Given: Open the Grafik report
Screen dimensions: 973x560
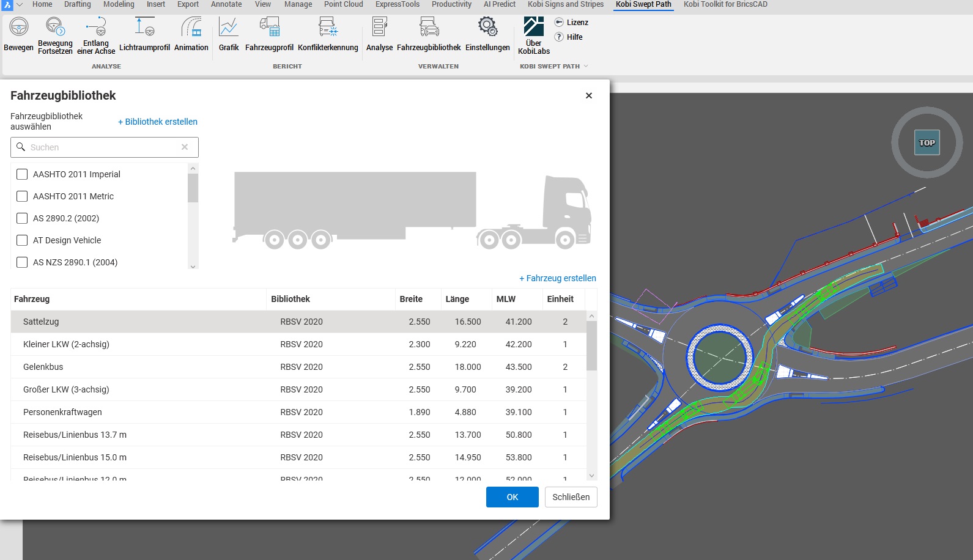Looking at the screenshot, I should coord(229,35).
